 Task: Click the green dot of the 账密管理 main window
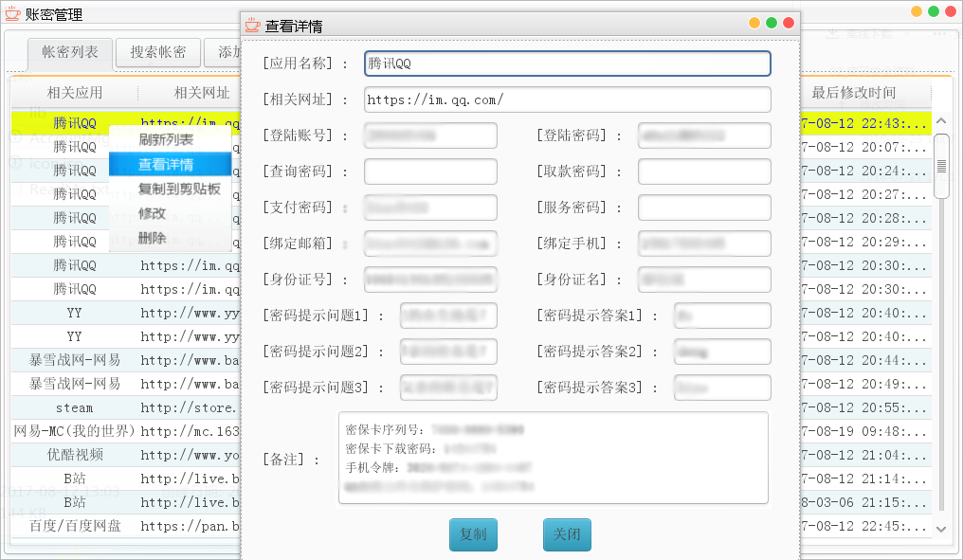pyautogui.click(x=934, y=11)
